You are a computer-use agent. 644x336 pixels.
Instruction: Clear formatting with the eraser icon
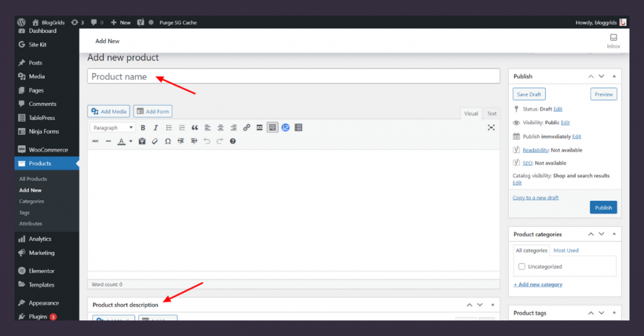(155, 141)
